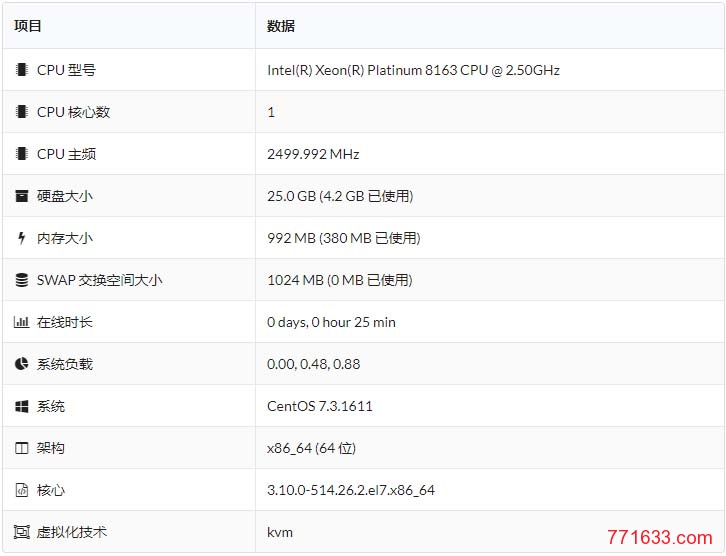Click the 内存大小 label

tap(65, 238)
